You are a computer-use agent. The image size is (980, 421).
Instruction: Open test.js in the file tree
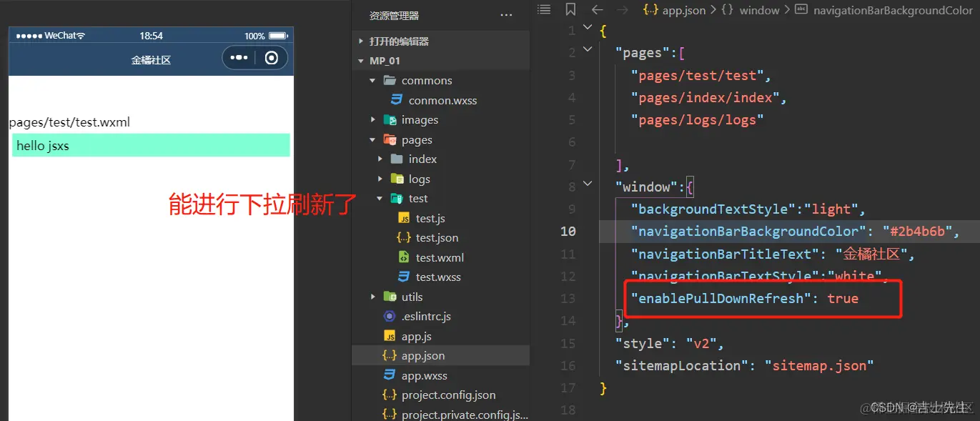[430, 218]
